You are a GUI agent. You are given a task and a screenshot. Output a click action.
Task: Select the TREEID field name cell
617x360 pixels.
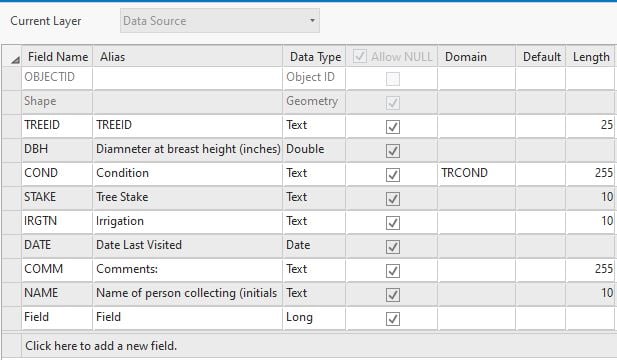[57, 126]
